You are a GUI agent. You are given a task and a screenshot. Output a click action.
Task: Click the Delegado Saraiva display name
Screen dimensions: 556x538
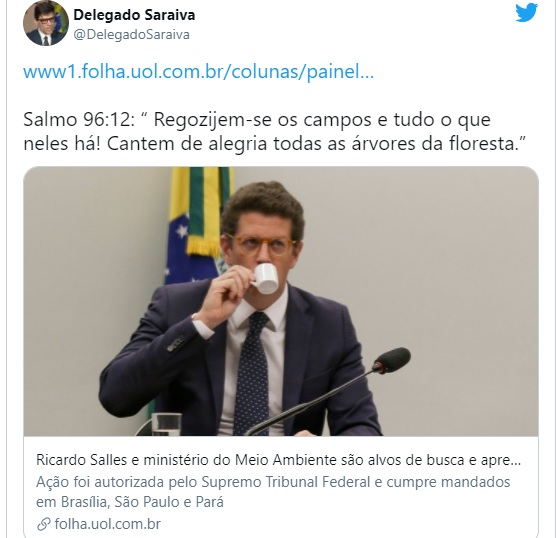tap(134, 15)
